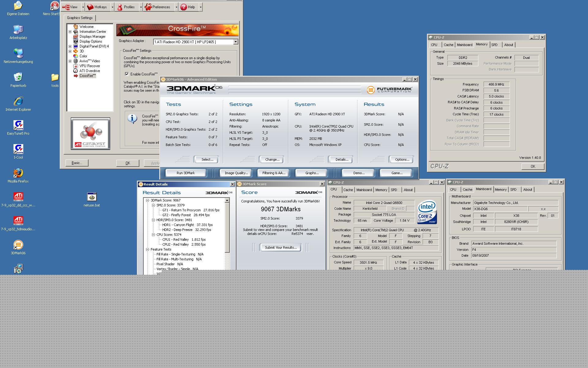Select ATI Overdrive tree icon

[76, 71]
